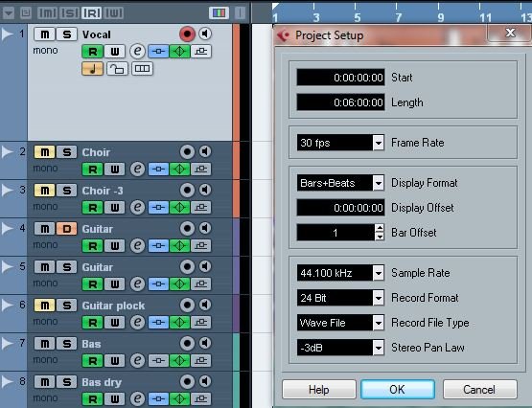
Task: Click global Read (R) button in header
Action: [x=91, y=12]
